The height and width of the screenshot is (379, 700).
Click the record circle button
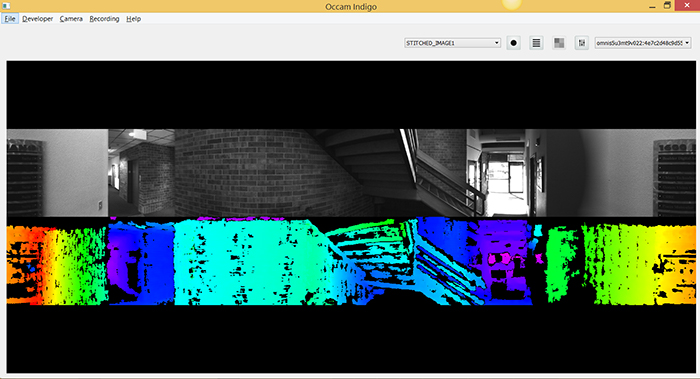pyautogui.click(x=513, y=43)
